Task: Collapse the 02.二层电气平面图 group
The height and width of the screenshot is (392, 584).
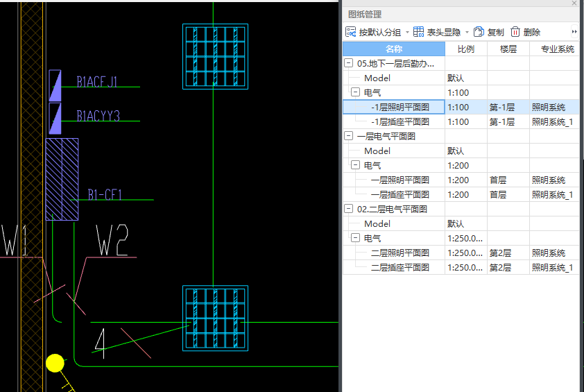Action: pyautogui.click(x=348, y=209)
